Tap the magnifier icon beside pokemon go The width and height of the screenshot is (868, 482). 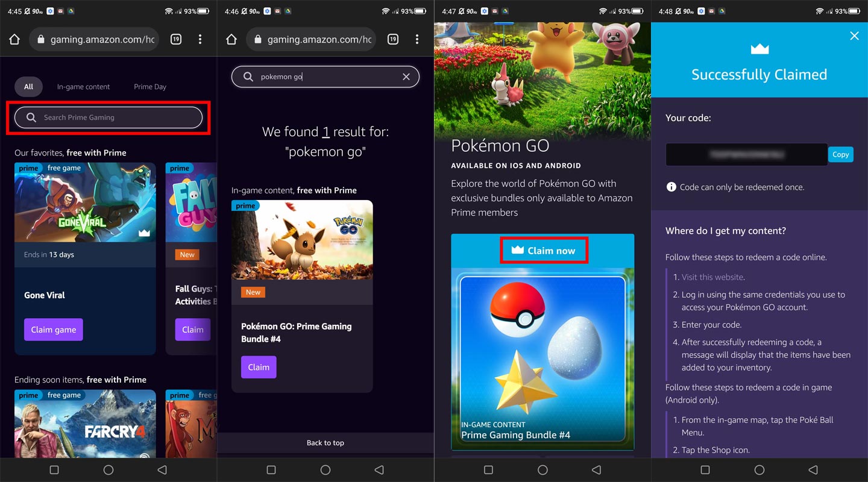click(x=248, y=77)
